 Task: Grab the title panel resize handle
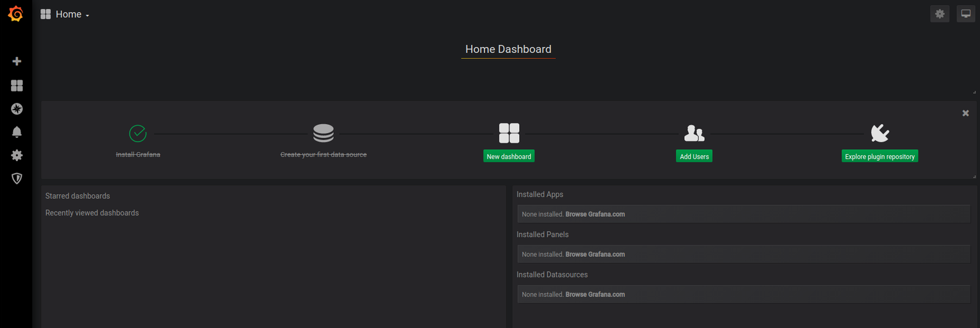tap(974, 92)
